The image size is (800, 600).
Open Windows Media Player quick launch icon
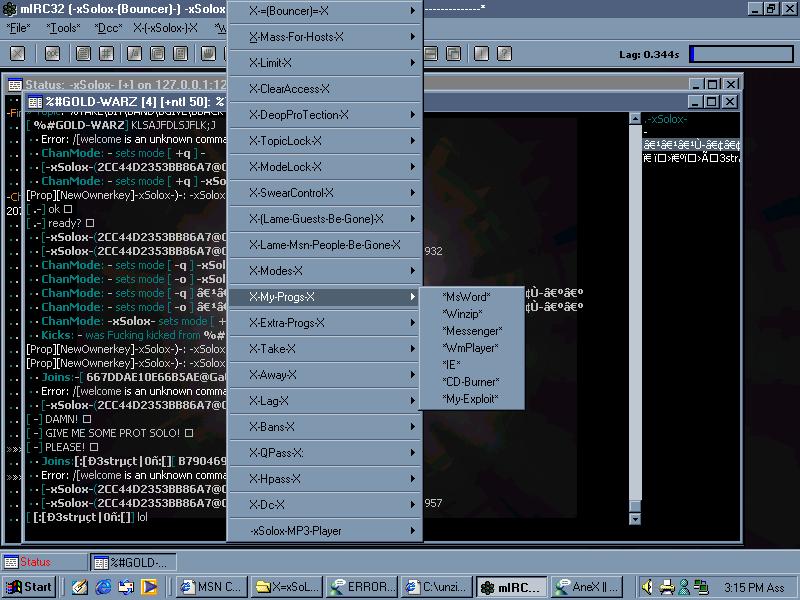pos(149,587)
